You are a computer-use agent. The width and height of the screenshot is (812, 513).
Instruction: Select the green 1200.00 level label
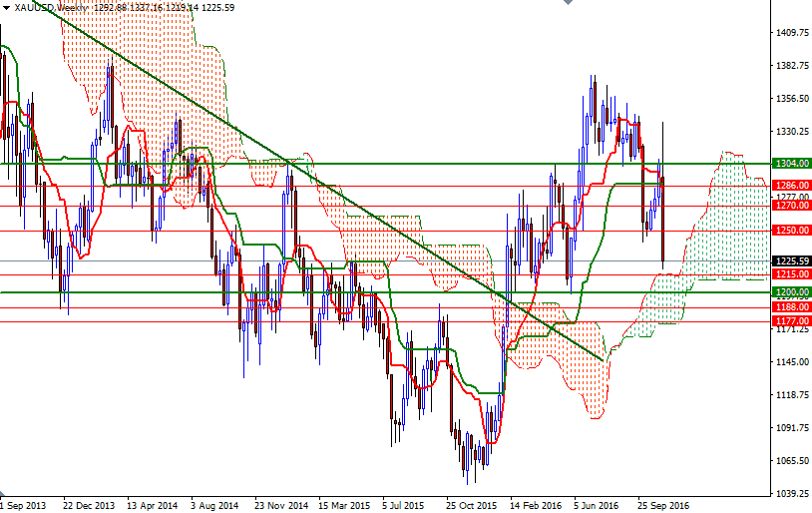coord(790,292)
